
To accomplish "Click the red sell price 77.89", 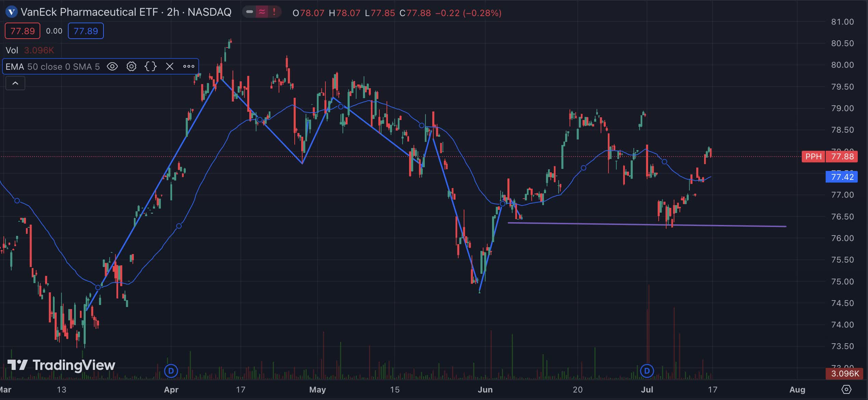I will (23, 31).
